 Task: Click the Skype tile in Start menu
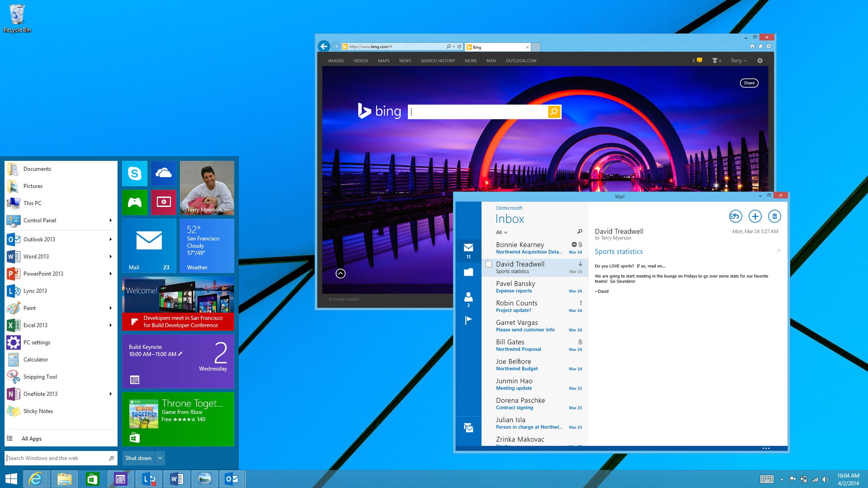pos(134,174)
